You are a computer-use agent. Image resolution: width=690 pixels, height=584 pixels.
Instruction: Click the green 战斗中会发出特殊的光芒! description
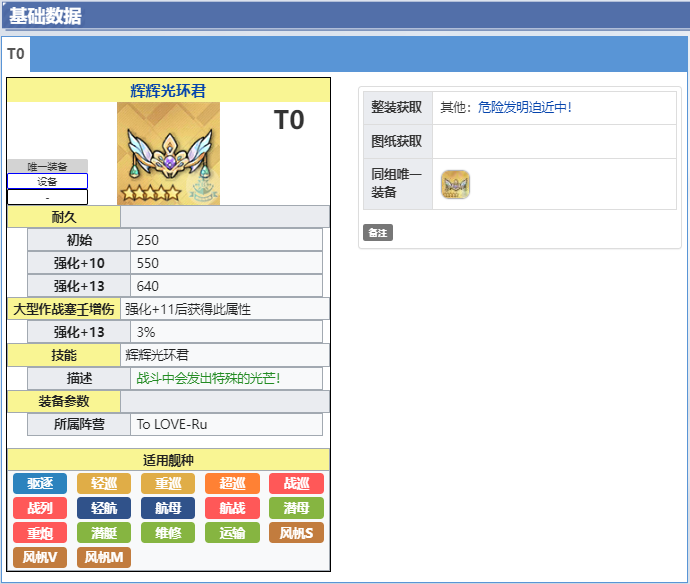click(x=208, y=378)
